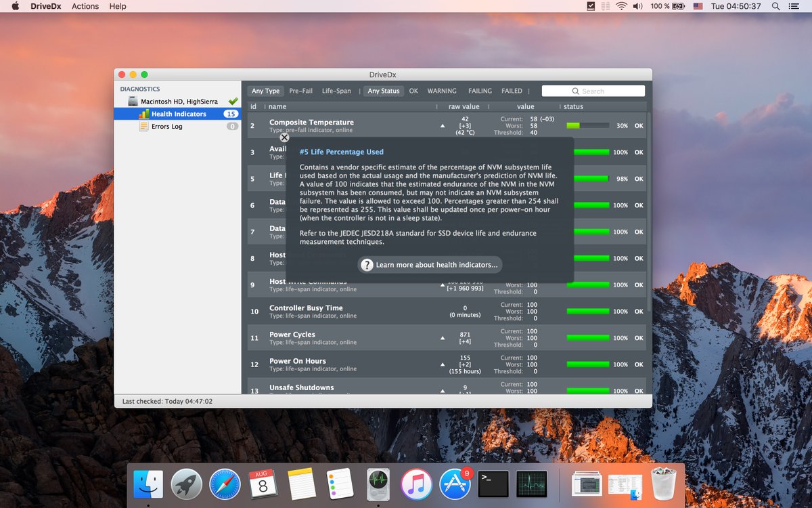The height and width of the screenshot is (508, 812).
Task: Sort by the raw value column header
Action: click(464, 106)
